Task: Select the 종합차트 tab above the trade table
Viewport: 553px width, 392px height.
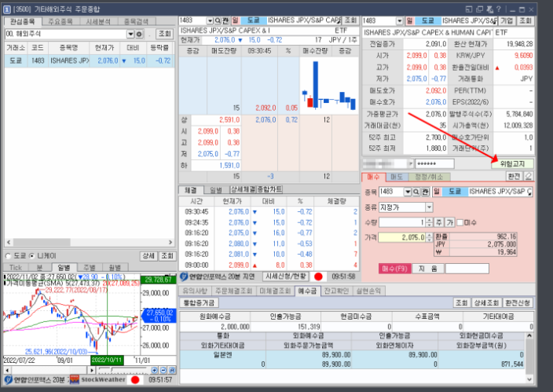Action: [x=269, y=189]
